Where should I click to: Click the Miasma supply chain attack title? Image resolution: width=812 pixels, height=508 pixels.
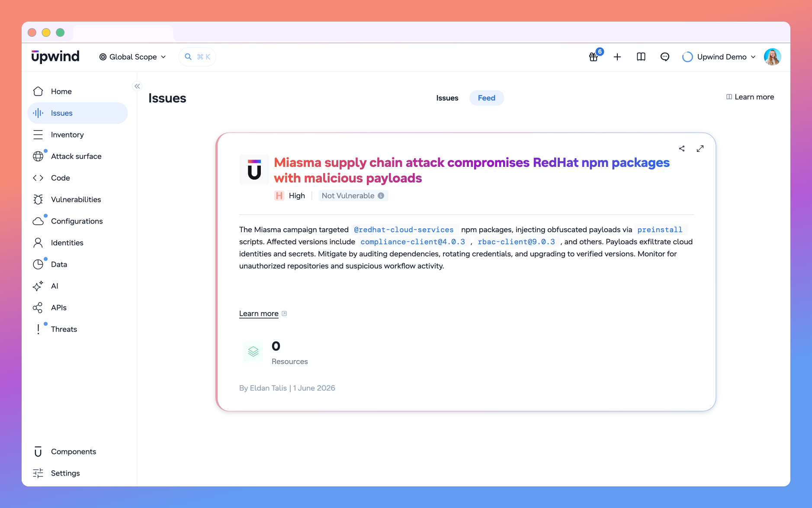tap(472, 170)
